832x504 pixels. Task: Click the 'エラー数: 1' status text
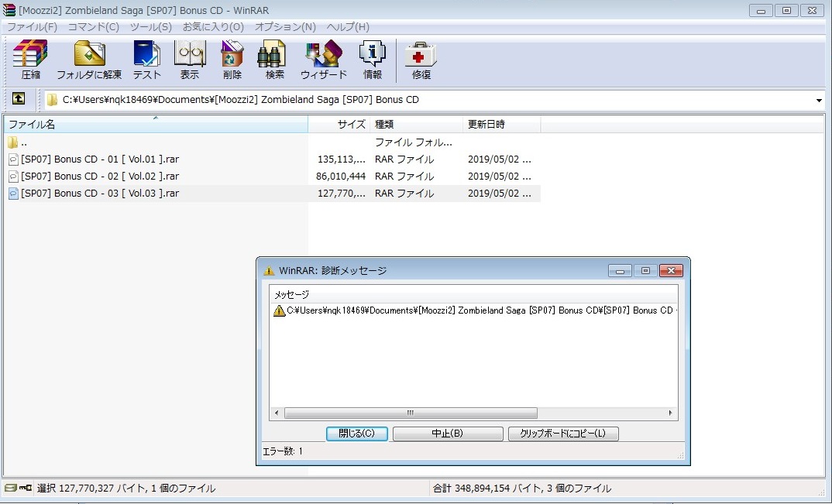[x=282, y=451]
